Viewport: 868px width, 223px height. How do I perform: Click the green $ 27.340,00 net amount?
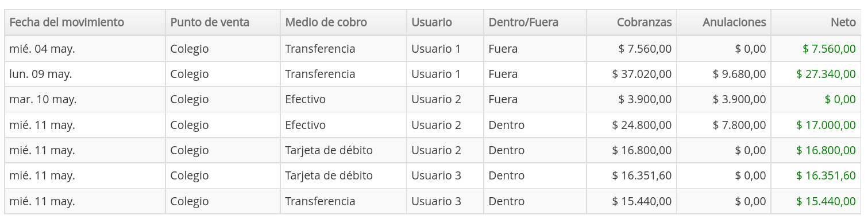826,74
